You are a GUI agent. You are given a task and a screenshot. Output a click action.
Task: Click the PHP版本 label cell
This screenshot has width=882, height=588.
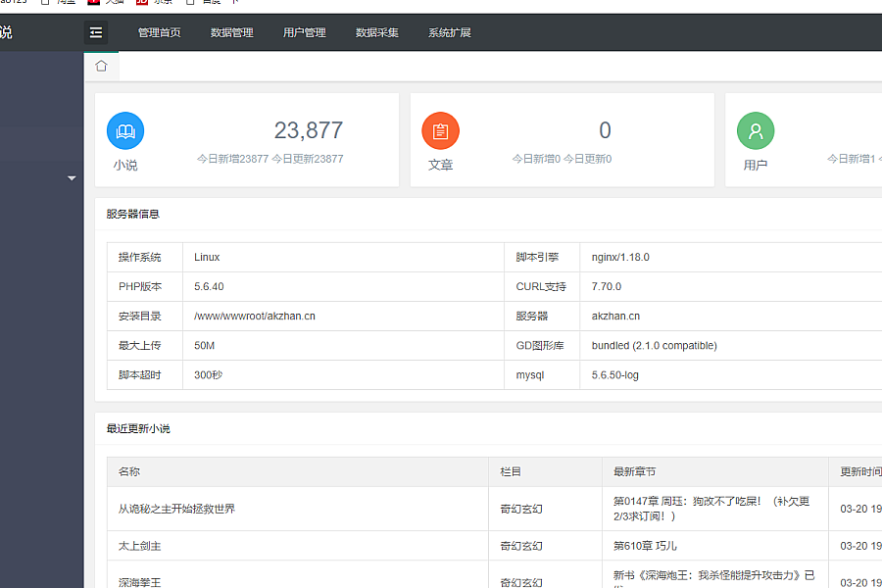[145, 286]
